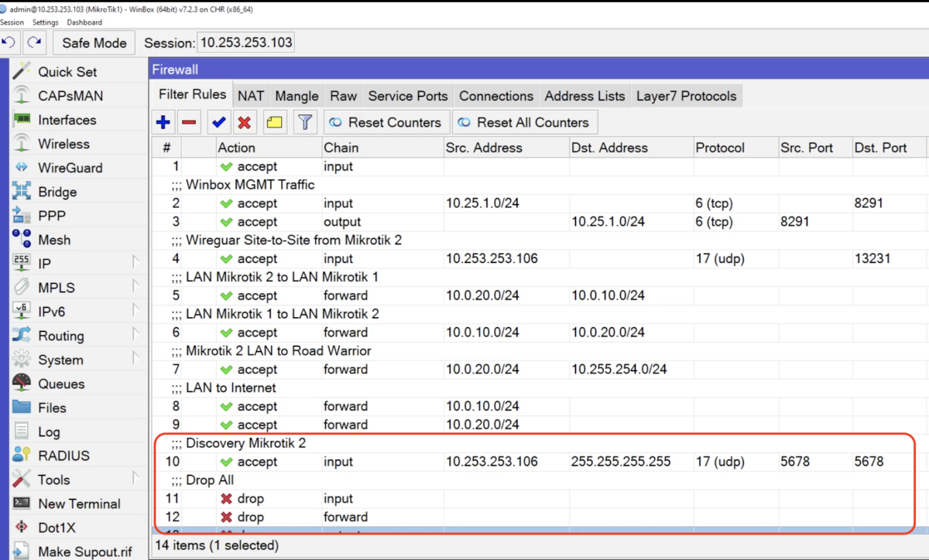Open the MPLS sidebar menu icon

22,287
